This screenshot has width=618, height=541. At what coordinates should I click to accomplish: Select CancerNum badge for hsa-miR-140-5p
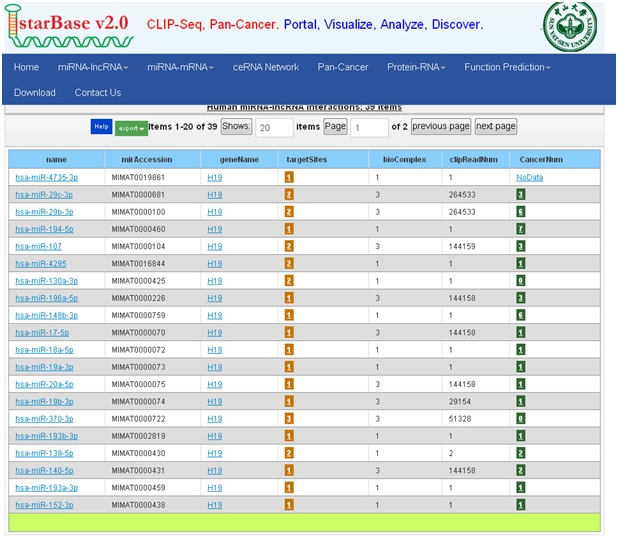tap(520, 470)
